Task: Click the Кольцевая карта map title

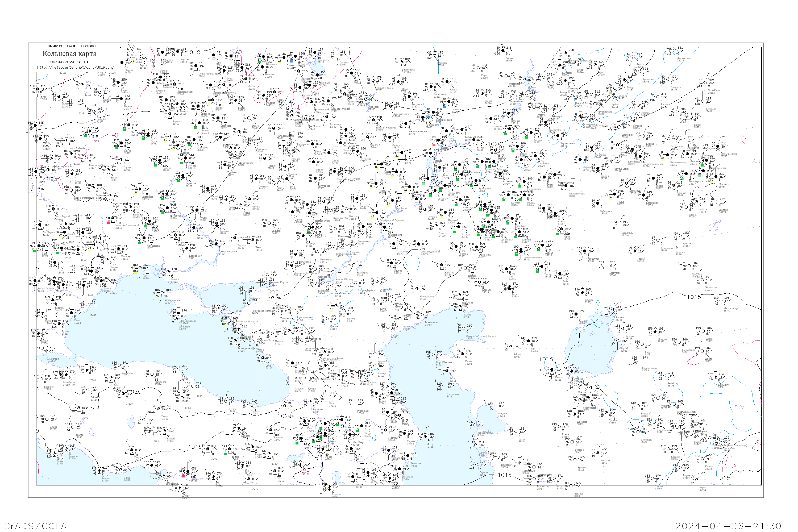Action: tap(69, 54)
